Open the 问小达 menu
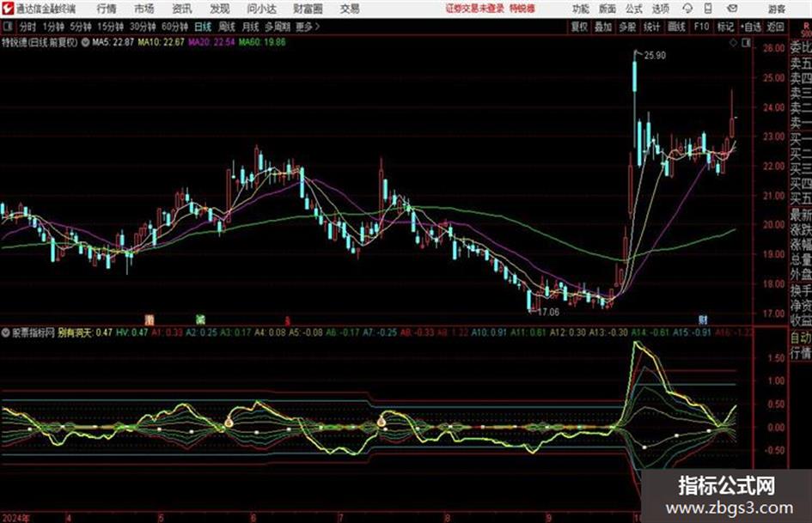The width and height of the screenshot is (812, 523). click(x=261, y=9)
